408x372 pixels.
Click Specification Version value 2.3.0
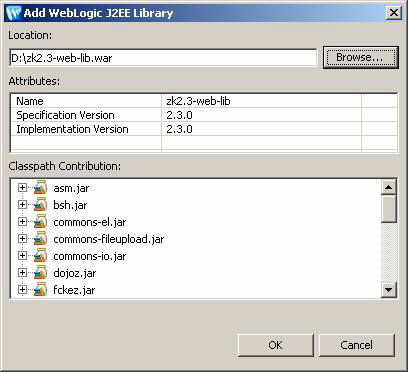(179, 115)
